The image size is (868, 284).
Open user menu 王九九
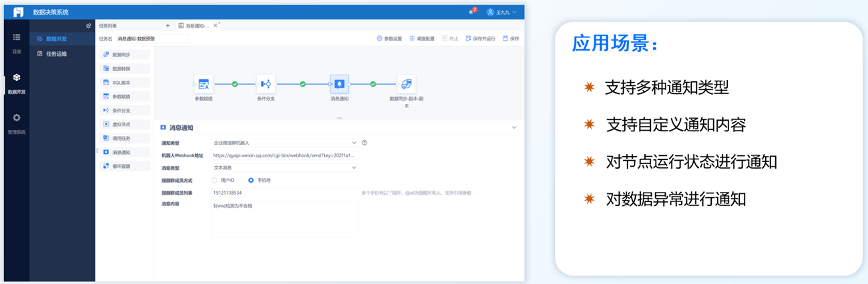pyautogui.click(x=501, y=12)
